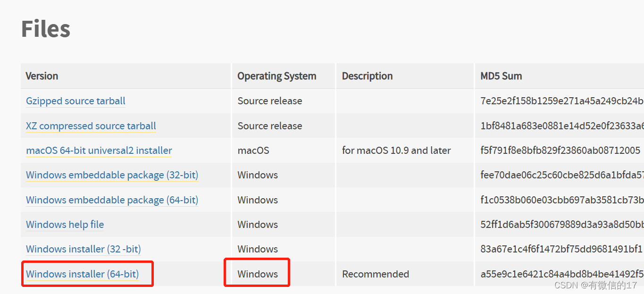Click the macOS 64-bit universal2 installer
This screenshot has height=294, width=644.
coord(99,150)
